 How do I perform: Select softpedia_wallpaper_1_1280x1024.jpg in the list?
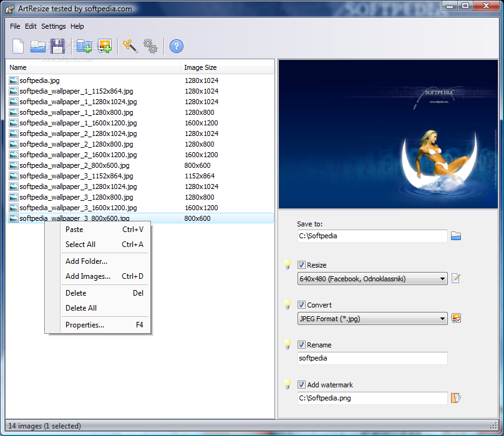coord(78,102)
